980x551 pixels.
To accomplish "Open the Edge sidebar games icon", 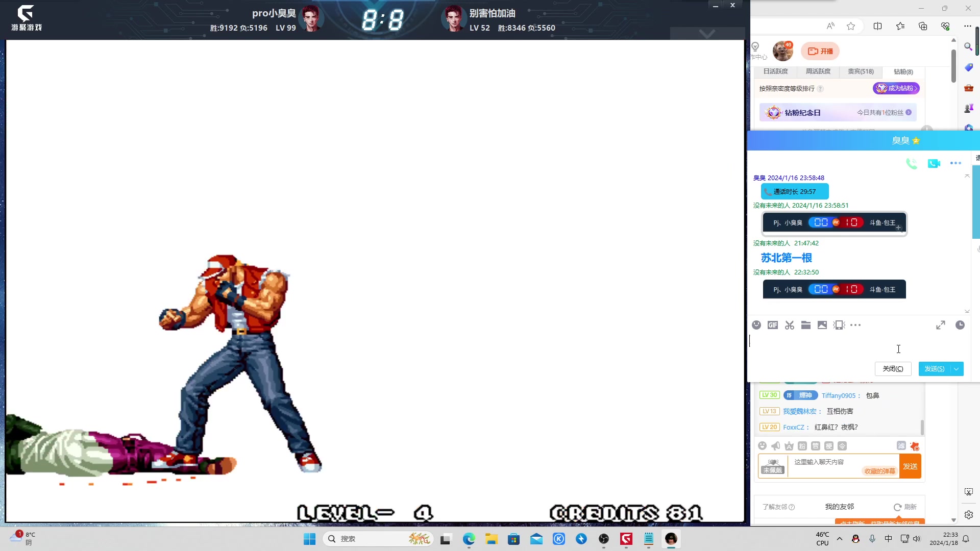I will click(968, 108).
